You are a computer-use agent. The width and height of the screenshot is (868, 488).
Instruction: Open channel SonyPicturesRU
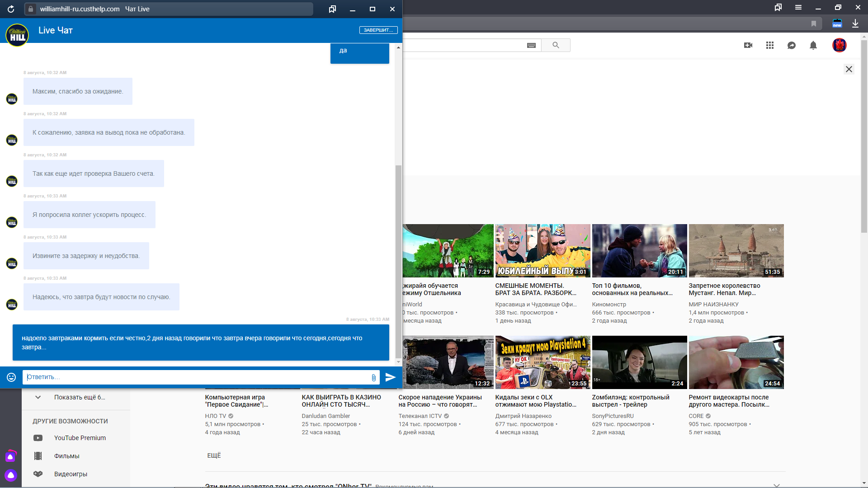pyautogui.click(x=613, y=416)
